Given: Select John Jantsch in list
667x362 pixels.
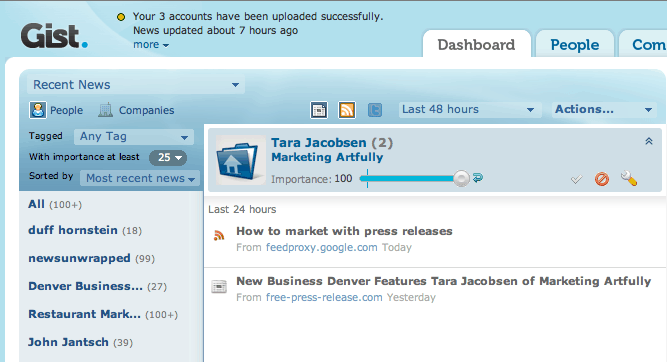Looking at the screenshot, I should (x=80, y=342).
